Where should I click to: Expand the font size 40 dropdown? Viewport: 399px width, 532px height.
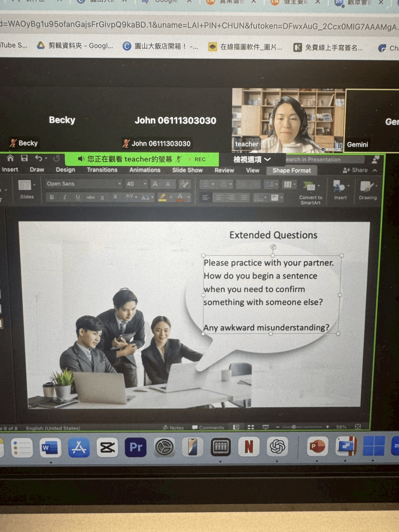coord(137,184)
